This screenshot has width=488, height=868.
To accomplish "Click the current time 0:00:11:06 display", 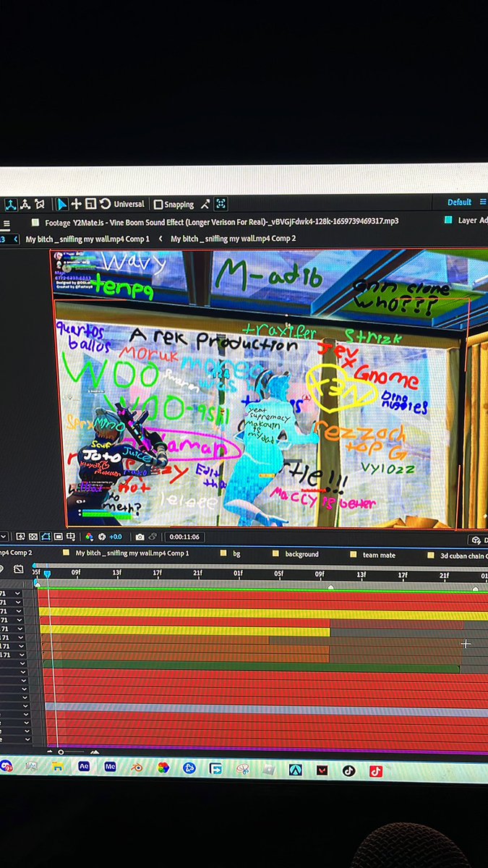I will tap(184, 537).
